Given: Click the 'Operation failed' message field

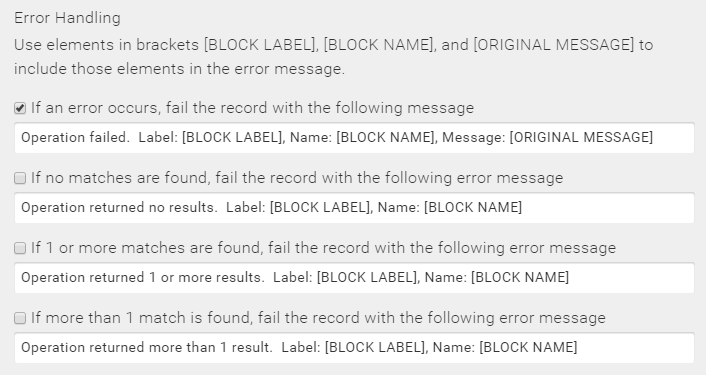Looking at the screenshot, I should (354, 138).
